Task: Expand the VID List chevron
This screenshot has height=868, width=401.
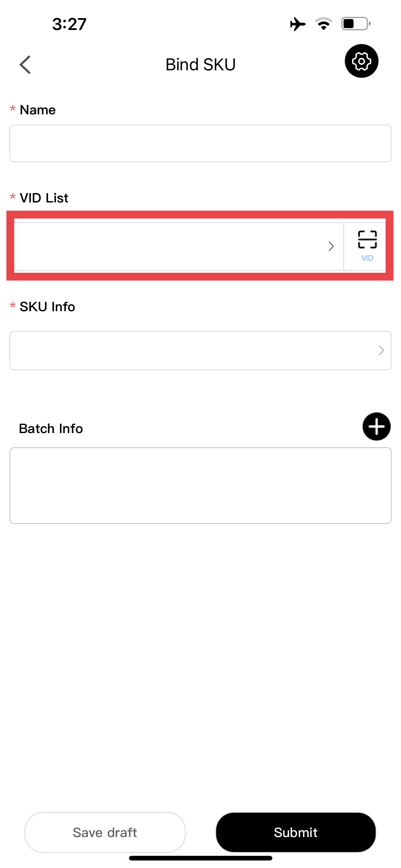Action: click(331, 246)
